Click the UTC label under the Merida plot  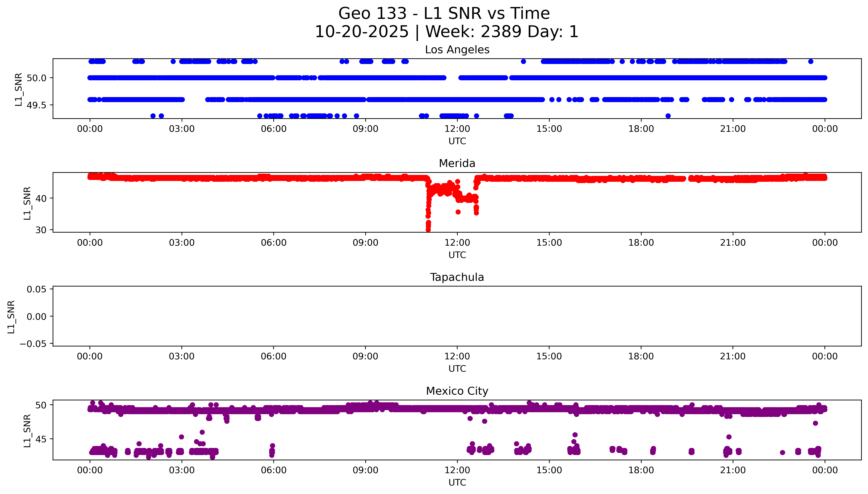point(457,255)
